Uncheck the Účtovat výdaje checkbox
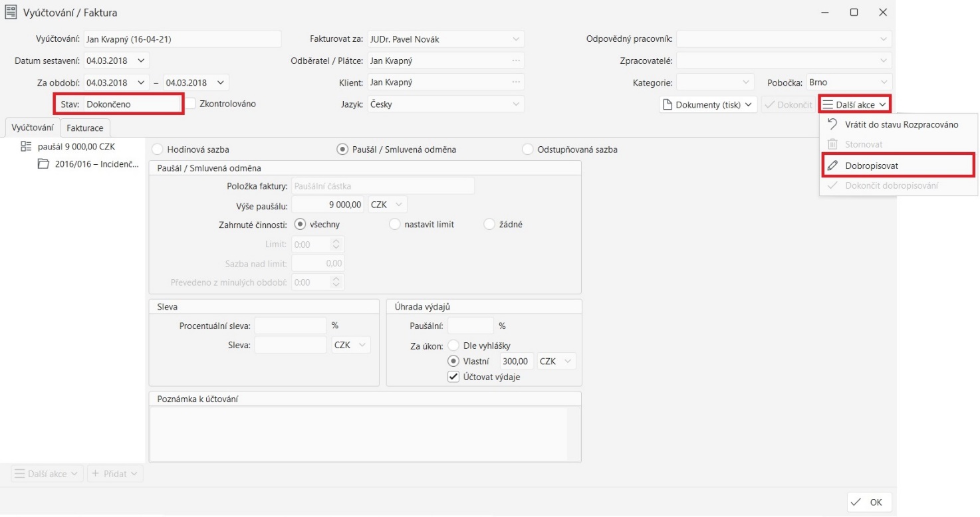 coord(453,377)
